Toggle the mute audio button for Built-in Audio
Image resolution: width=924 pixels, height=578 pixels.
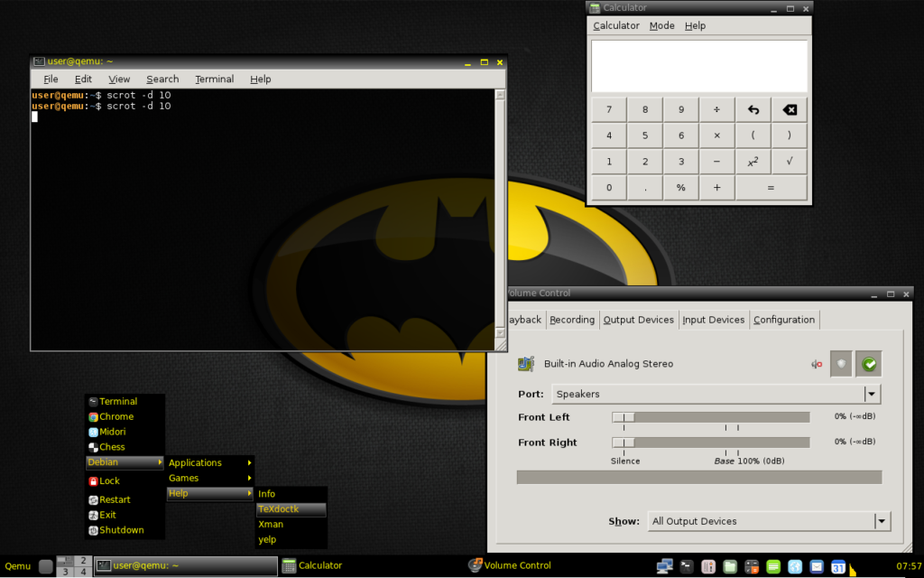[817, 364]
